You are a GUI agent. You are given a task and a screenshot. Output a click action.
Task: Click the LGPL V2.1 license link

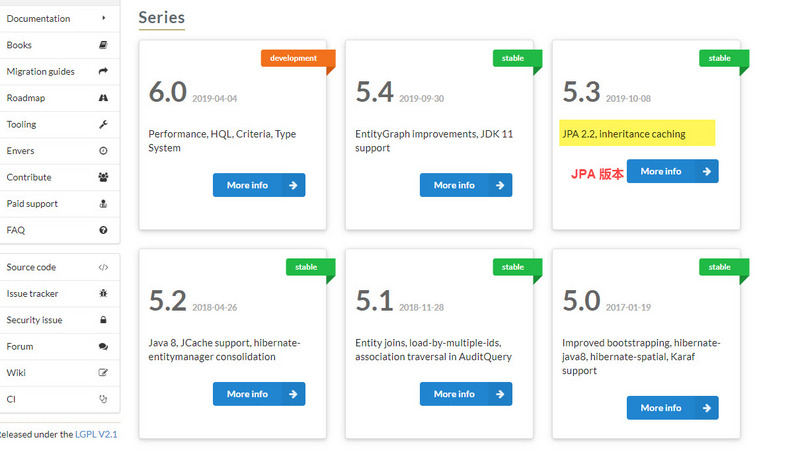pos(96,435)
